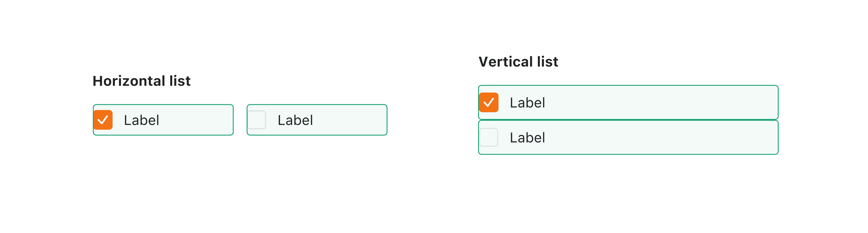Click blank area inside checked Horizontal list card

click(199, 120)
